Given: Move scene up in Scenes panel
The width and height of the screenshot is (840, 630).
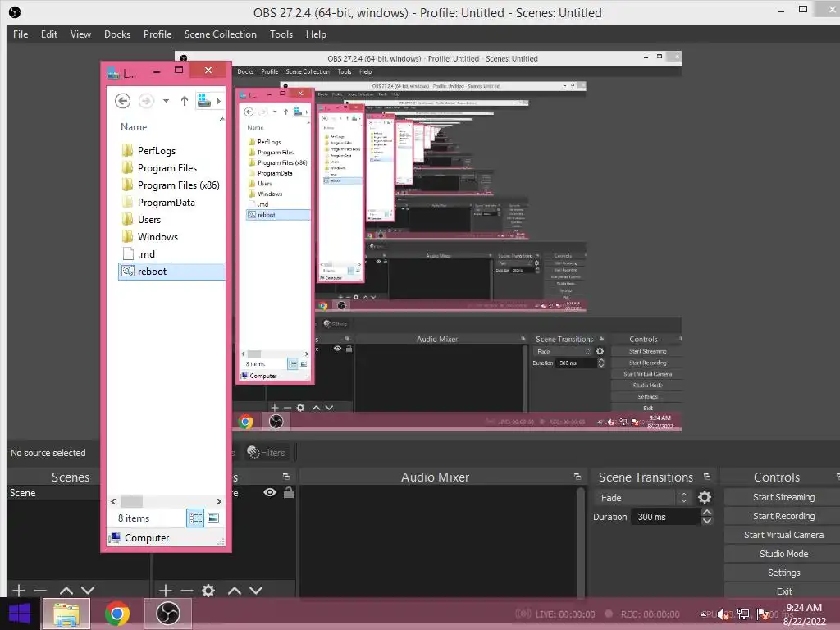Looking at the screenshot, I should click(x=66, y=591).
